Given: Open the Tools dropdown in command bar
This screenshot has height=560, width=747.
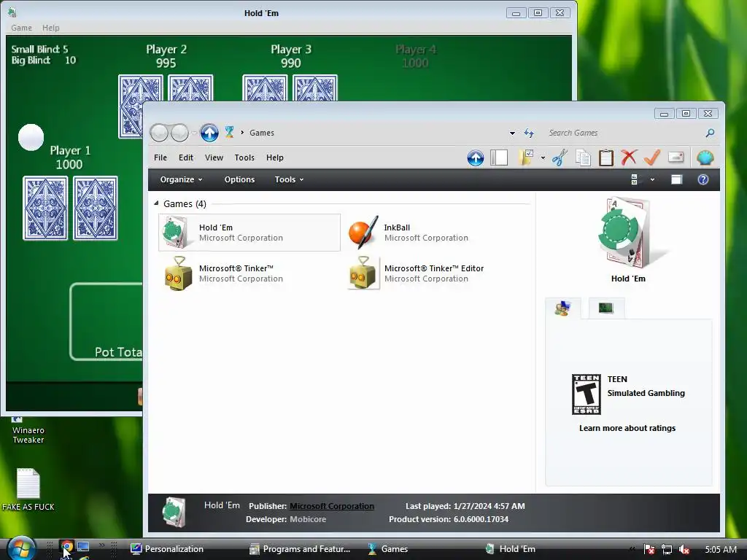Looking at the screenshot, I should (289, 179).
